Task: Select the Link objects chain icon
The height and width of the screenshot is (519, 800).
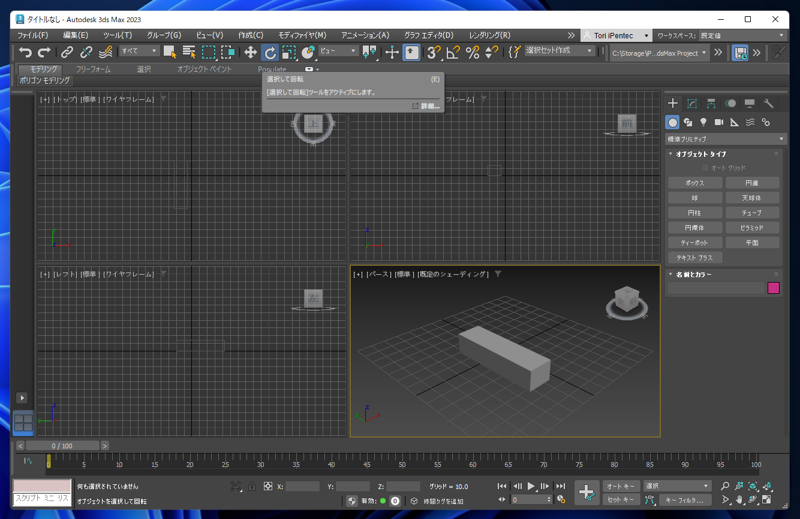Action: pyautogui.click(x=67, y=52)
